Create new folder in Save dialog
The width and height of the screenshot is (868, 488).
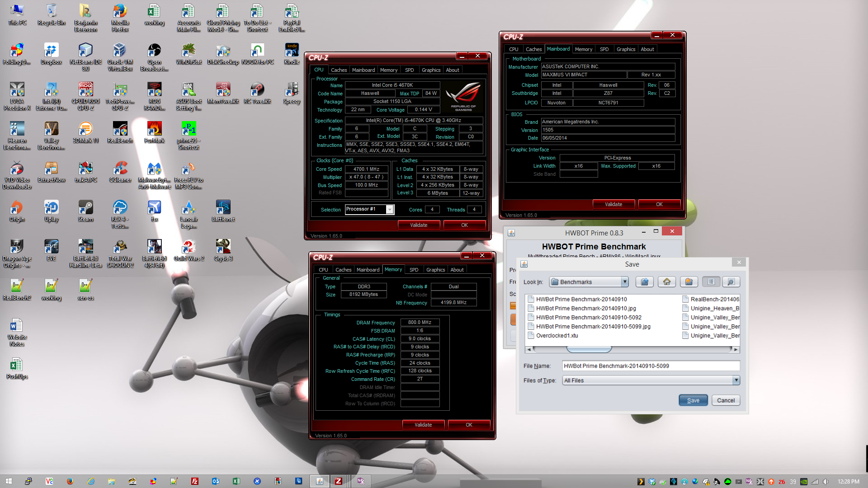[689, 282]
